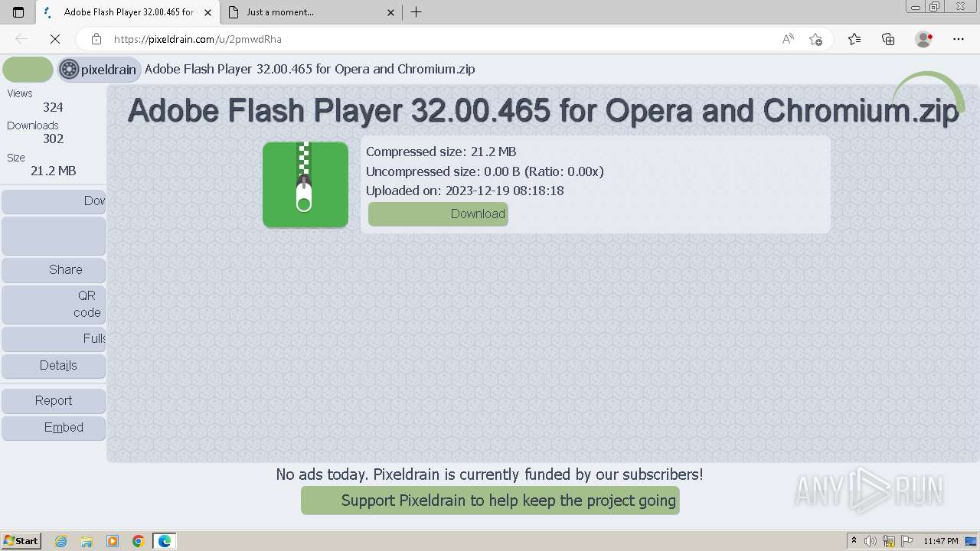Show hidden system tray icons
The height and width of the screenshot is (551, 980).
pos(854,541)
